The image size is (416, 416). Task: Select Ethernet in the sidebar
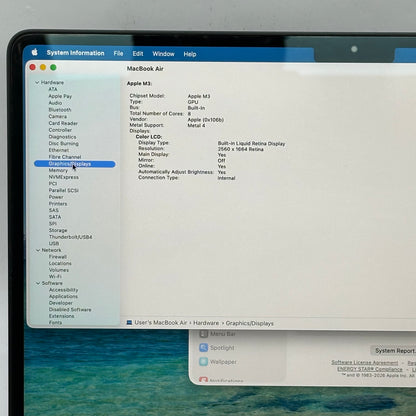click(59, 150)
